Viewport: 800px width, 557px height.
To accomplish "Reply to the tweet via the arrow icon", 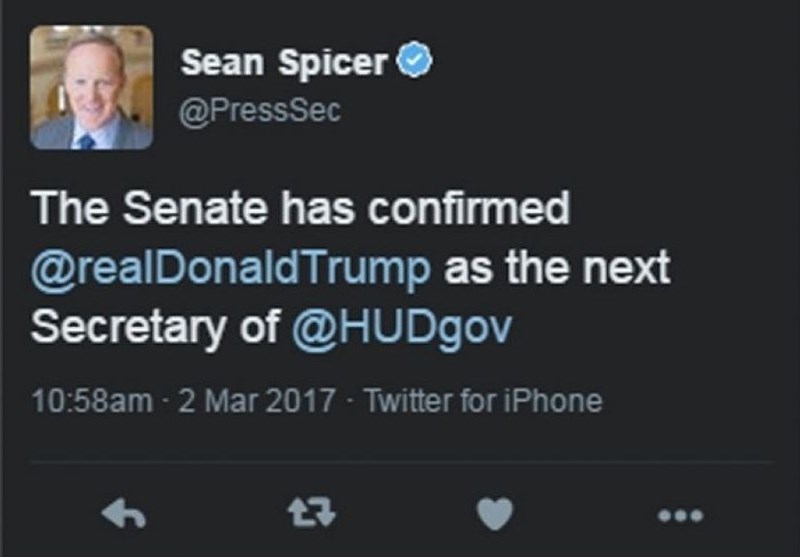I will (x=123, y=513).
